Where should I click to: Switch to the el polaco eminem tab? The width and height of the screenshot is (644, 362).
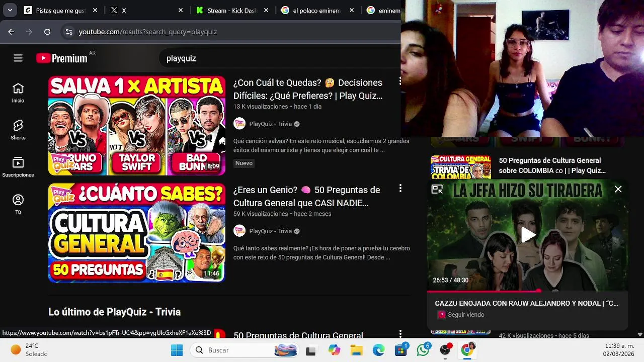317,10
